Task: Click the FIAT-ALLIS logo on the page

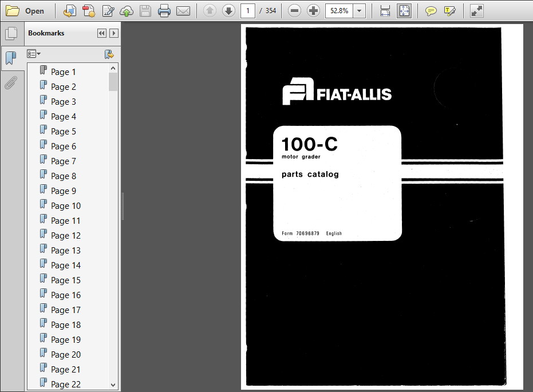Action: pyautogui.click(x=337, y=92)
